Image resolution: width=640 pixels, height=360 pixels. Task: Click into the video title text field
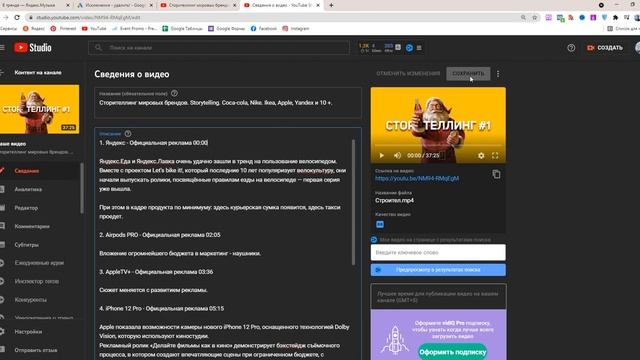pyautogui.click(x=228, y=103)
